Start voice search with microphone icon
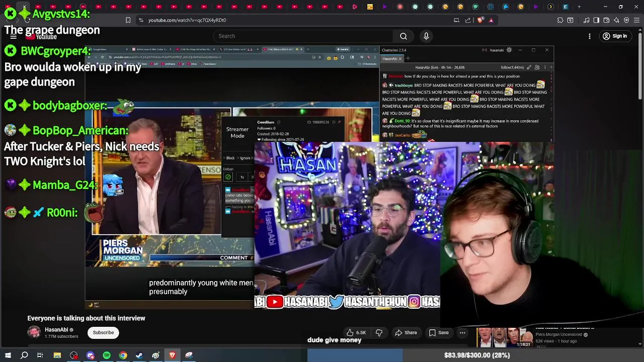Viewport: 644px width, 362px height. pyautogui.click(x=426, y=36)
